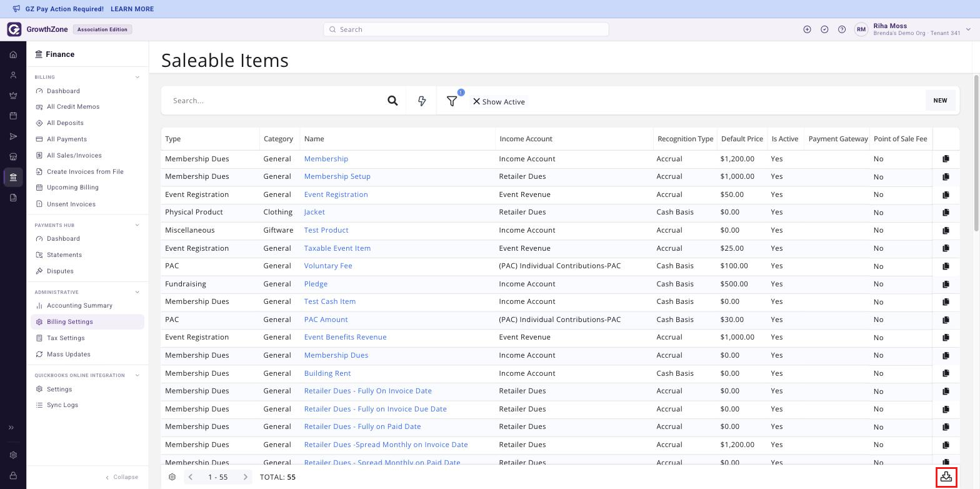Open Sync Logs menu item
This screenshot has height=489, width=980.
click(x=62, y=405)
